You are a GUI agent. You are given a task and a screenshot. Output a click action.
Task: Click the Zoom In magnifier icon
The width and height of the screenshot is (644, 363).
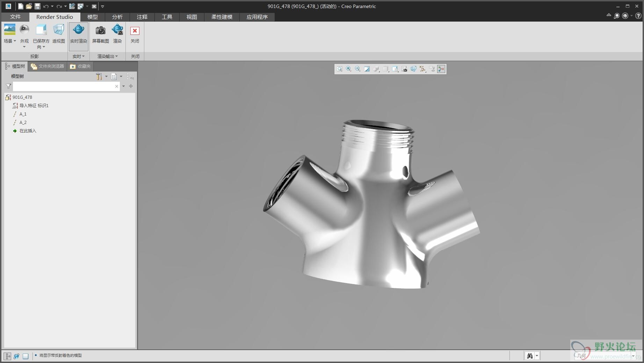point(348,69)
